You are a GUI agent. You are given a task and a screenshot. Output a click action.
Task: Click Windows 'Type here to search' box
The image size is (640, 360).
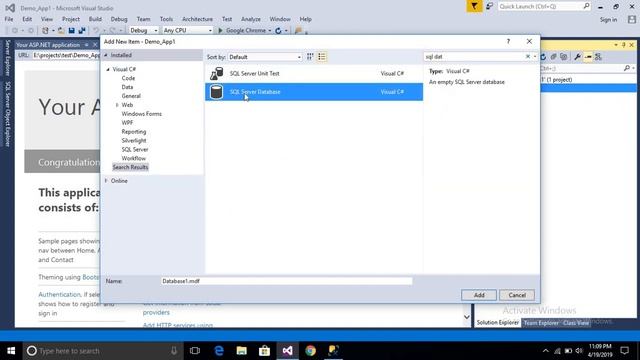(103, 351)
